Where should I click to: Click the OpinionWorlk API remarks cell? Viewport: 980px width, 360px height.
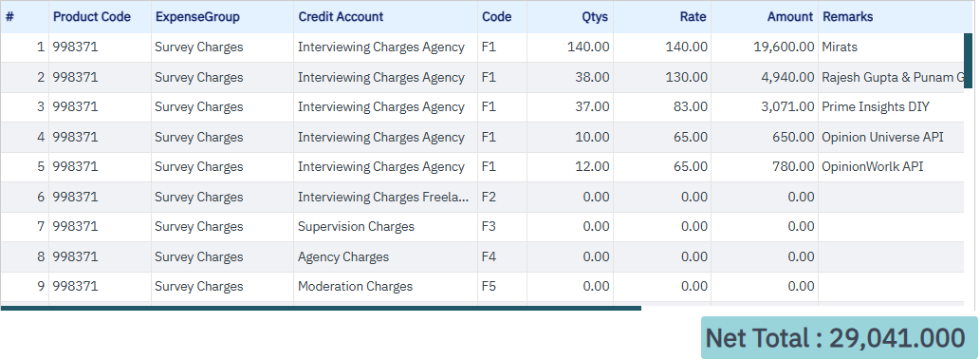click(891, 166)
